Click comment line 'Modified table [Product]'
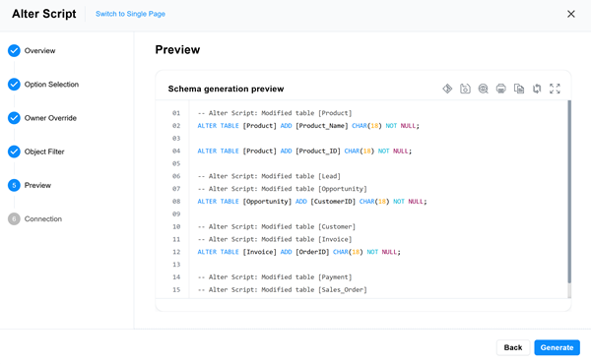Screen dimensions: 591x364 [x=275, y=113]
